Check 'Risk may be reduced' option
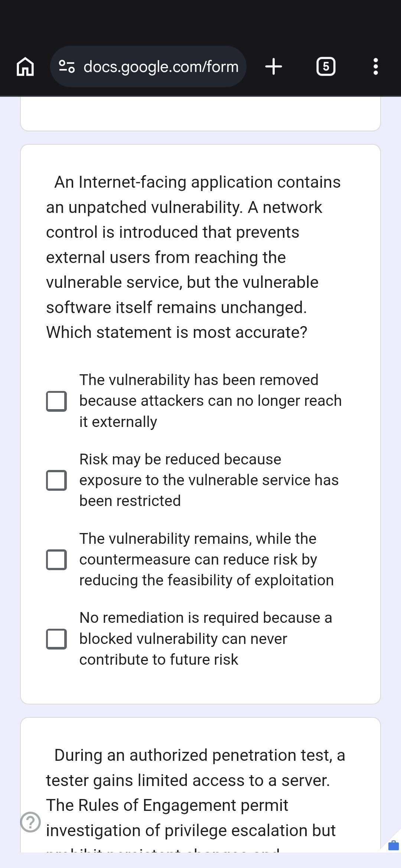401x868 pixels. (56, 480)
